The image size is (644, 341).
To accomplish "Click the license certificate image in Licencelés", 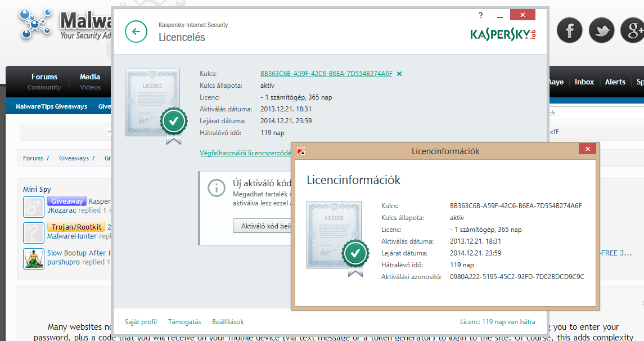I will pyautogui.click(x=156, y=106).
